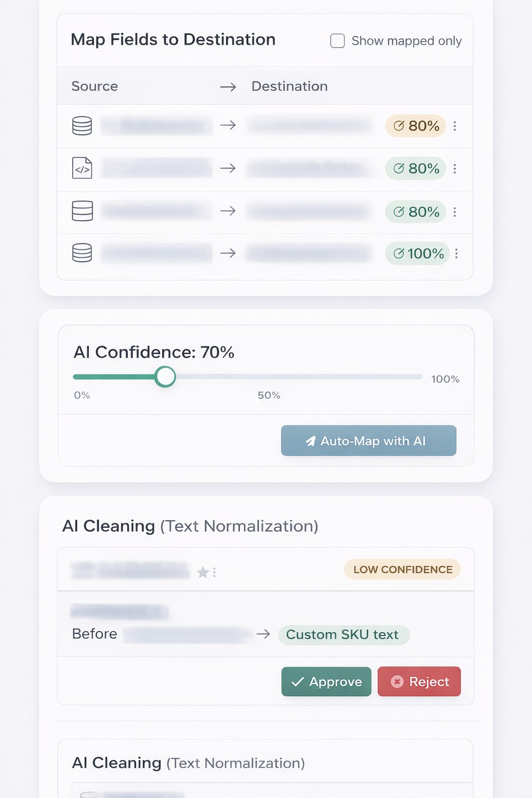This screenshot has width=532, height=798.
Task: Click the database icon on the 100% mapped row
Action: [x=81, y=253]
